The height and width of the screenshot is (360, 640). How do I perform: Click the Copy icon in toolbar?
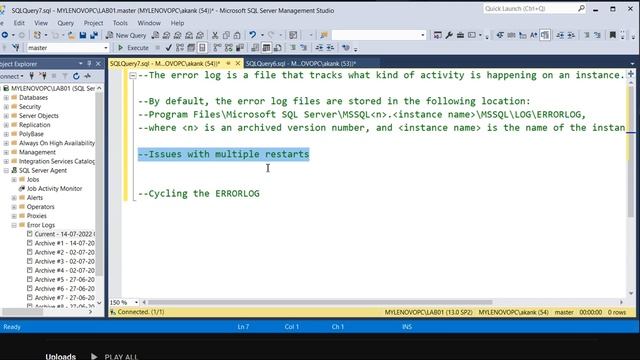click(x=226, y=36)
